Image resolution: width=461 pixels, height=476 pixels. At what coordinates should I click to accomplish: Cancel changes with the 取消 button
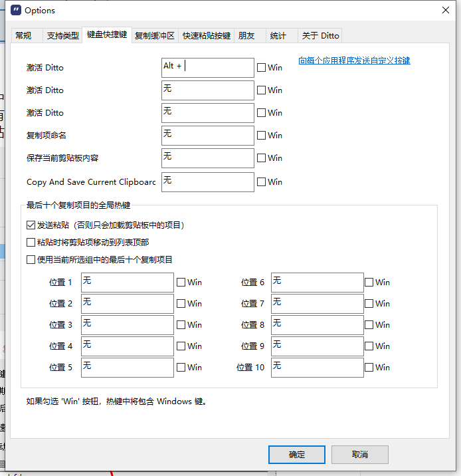(x=360, y=455)
